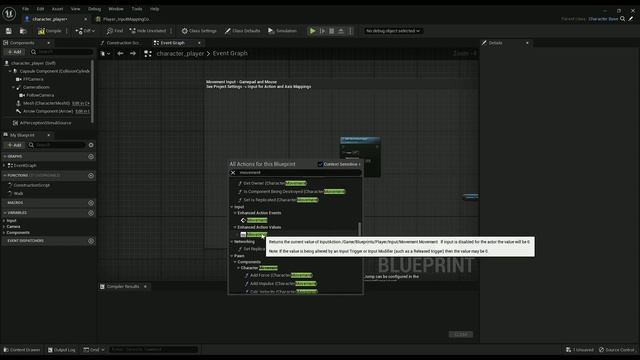Select the FPCamera component
This screenshot has height=360, width=640.
click(33, 79)
